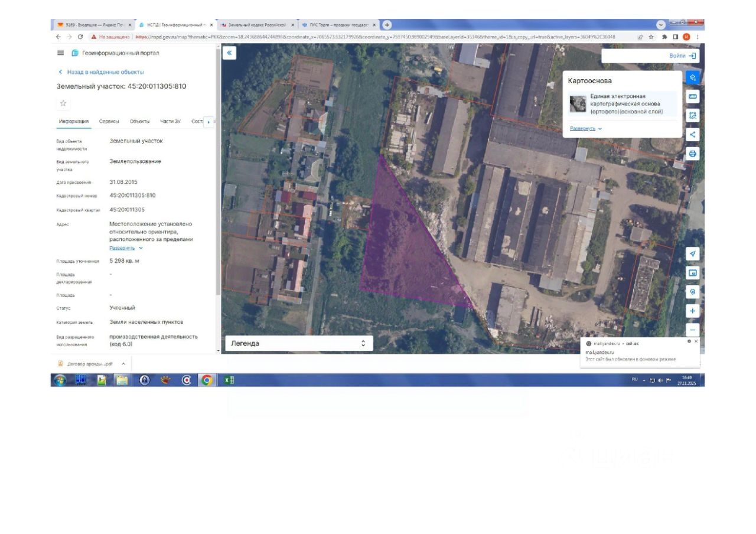Zoom in the map with plus
Viewport: 756px width, 534px height.
693,311
